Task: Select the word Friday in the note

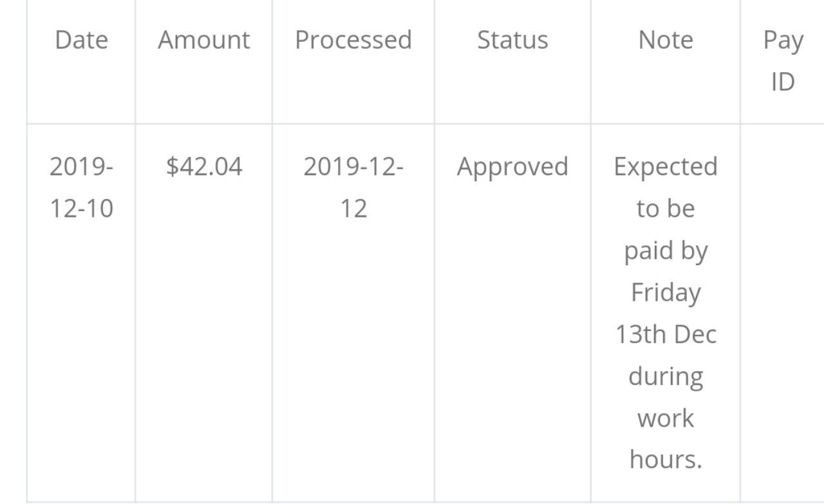Action: pyautogui.click(x=666, y=292)
